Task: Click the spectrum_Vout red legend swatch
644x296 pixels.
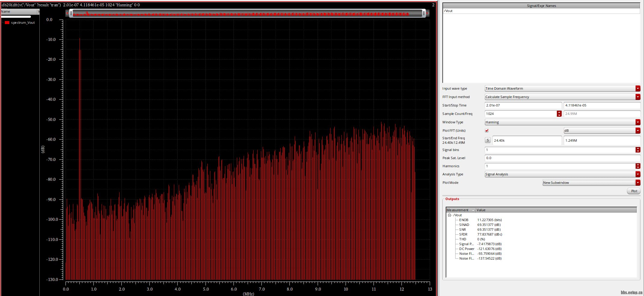Action: 7,23
